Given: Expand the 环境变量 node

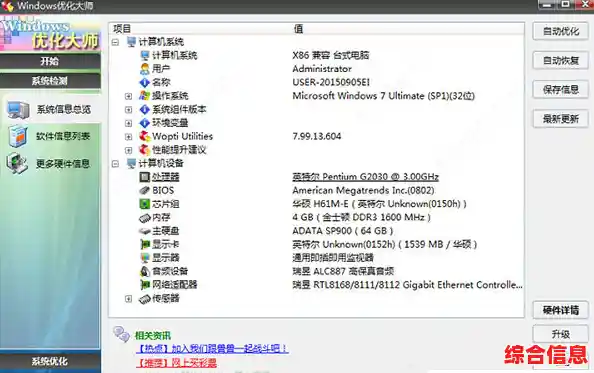Looking at the screenshot, I should click(128, 123).
